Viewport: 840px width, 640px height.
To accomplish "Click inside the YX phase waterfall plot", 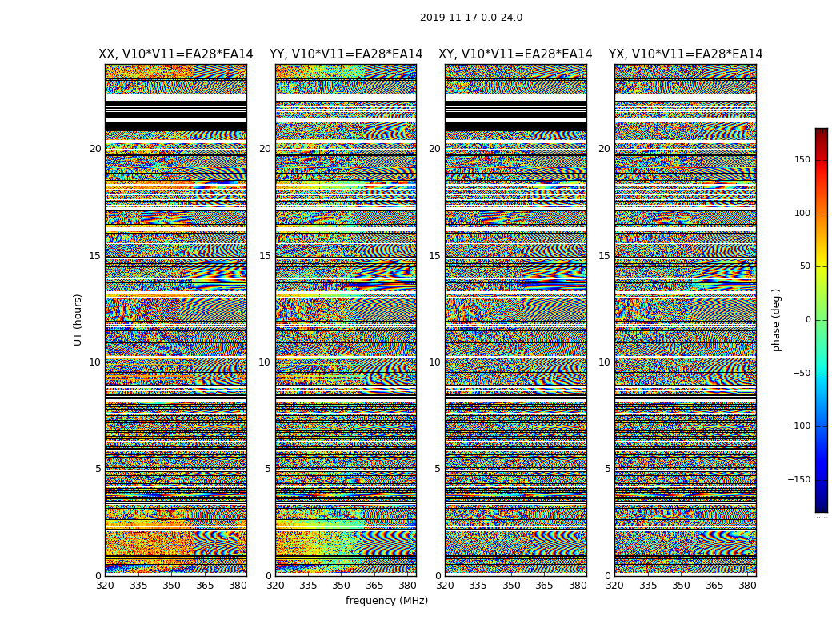I will coord(686,320).
